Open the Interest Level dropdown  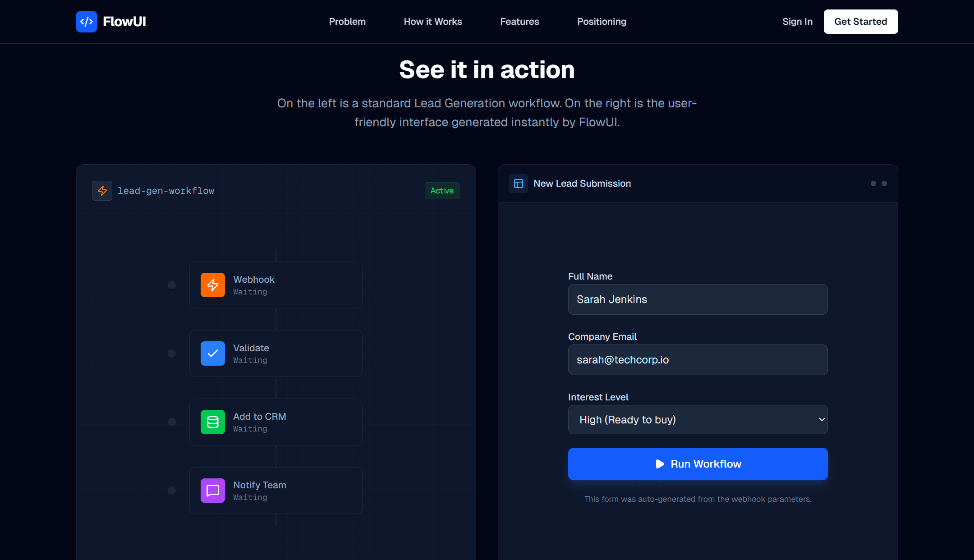[x=698, y=420]
